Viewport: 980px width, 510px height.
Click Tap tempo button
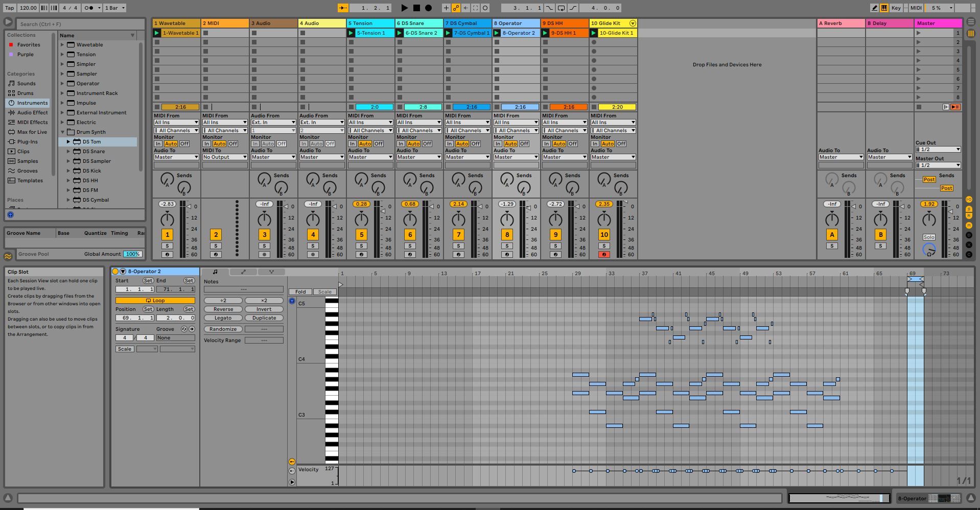pyautogui.click(x=10, y=8)
